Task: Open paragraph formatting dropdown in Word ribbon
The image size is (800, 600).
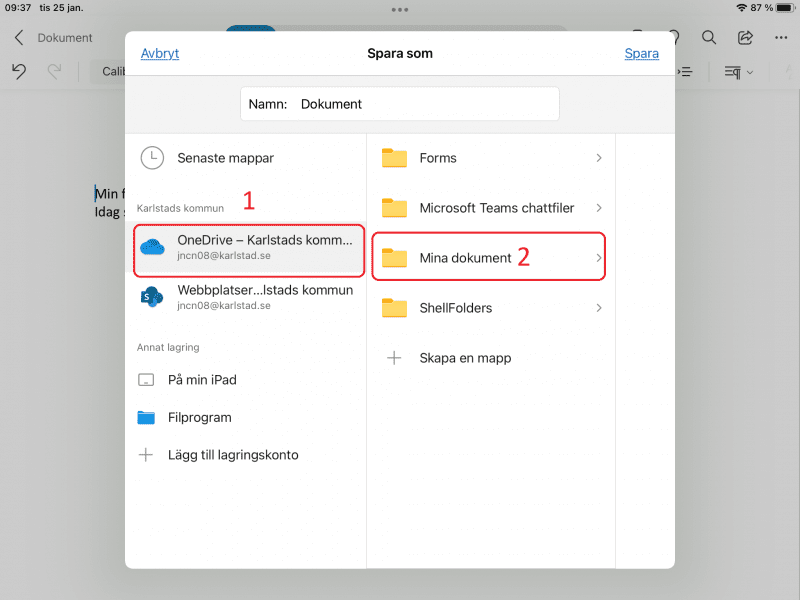Action: tap(738, 72)
